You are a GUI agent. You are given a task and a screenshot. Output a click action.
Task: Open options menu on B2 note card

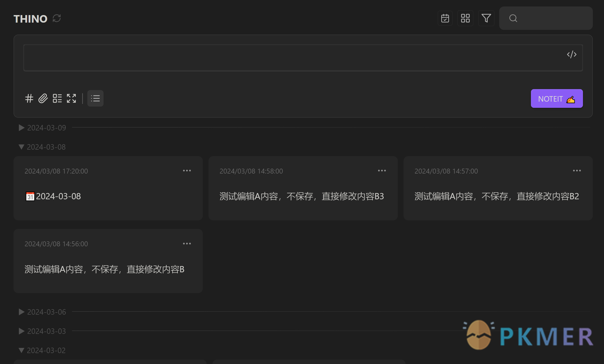[577, 171]
